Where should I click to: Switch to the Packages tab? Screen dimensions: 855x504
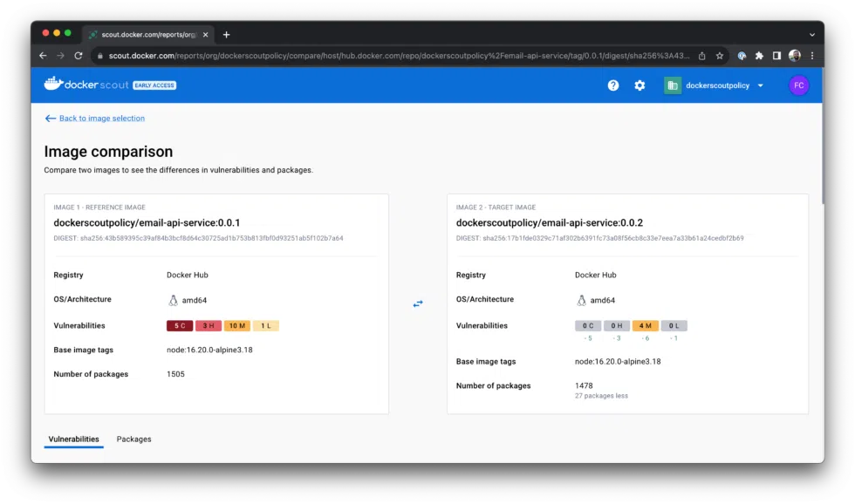coord(134,439)
